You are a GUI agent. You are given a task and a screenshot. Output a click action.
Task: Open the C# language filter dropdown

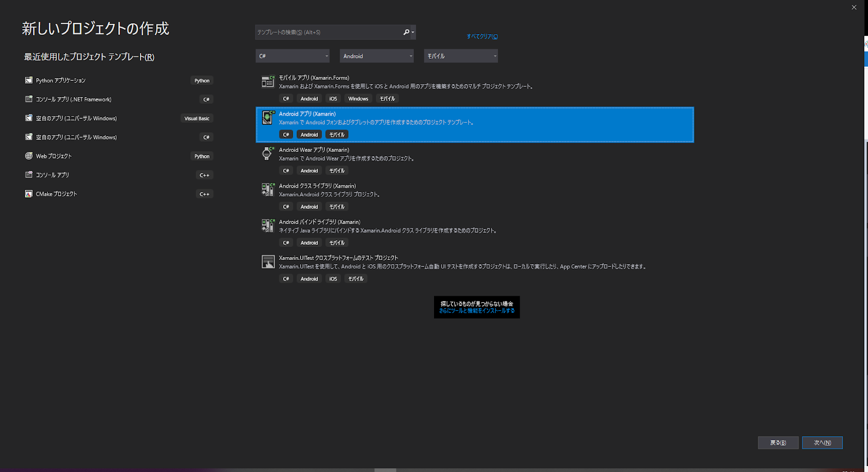[292, 56]
